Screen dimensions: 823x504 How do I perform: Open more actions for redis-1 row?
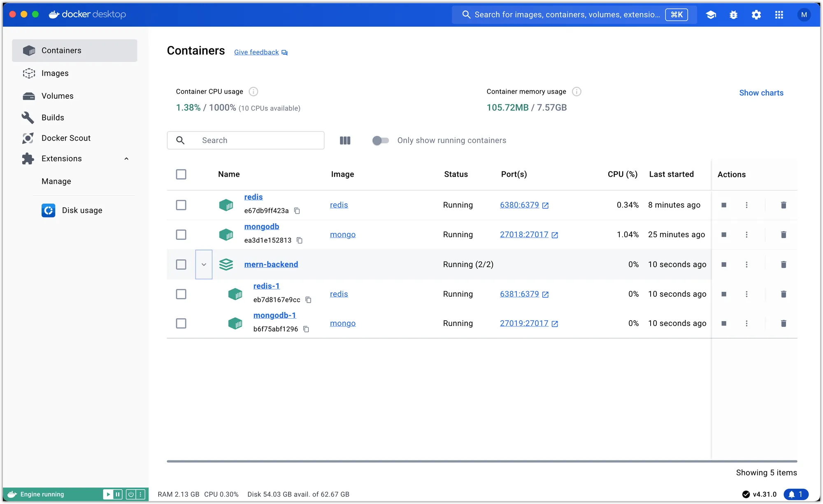point(746,294)
